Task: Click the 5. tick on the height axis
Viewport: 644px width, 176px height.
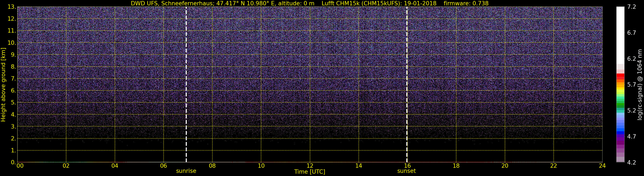Action: coord(13,102)
